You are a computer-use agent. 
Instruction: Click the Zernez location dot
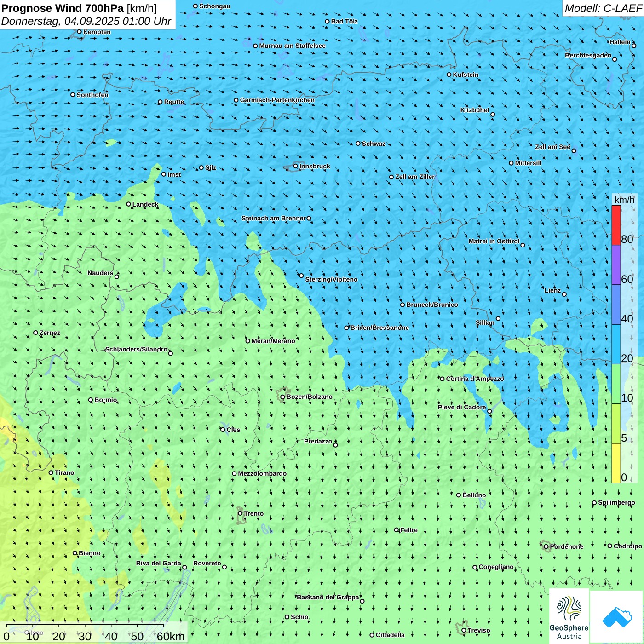point(35,333)
